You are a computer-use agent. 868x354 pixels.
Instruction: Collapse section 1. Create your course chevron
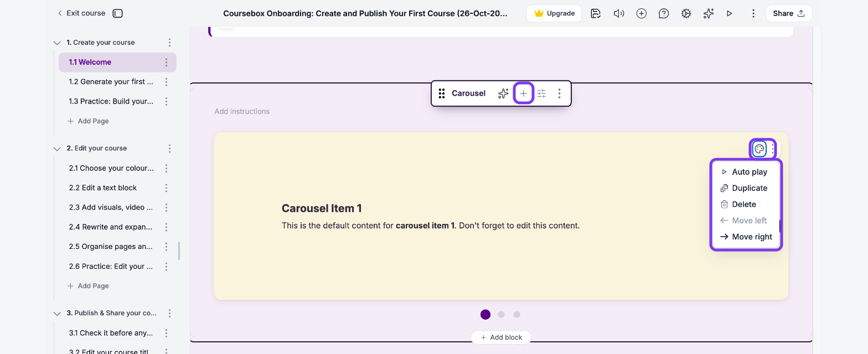pyautogui.click(x=56, y=43)
